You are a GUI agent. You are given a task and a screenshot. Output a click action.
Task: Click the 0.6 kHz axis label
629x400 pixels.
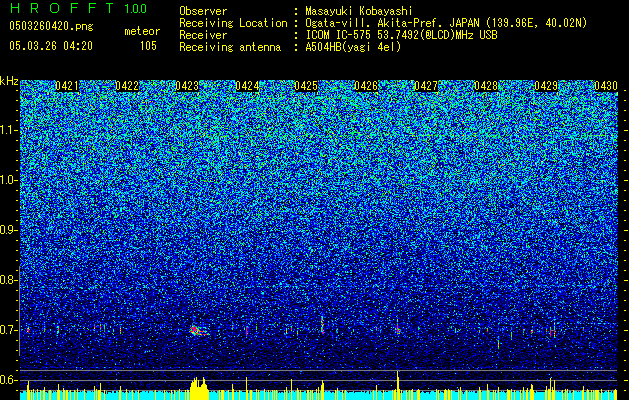pos(9,380)
